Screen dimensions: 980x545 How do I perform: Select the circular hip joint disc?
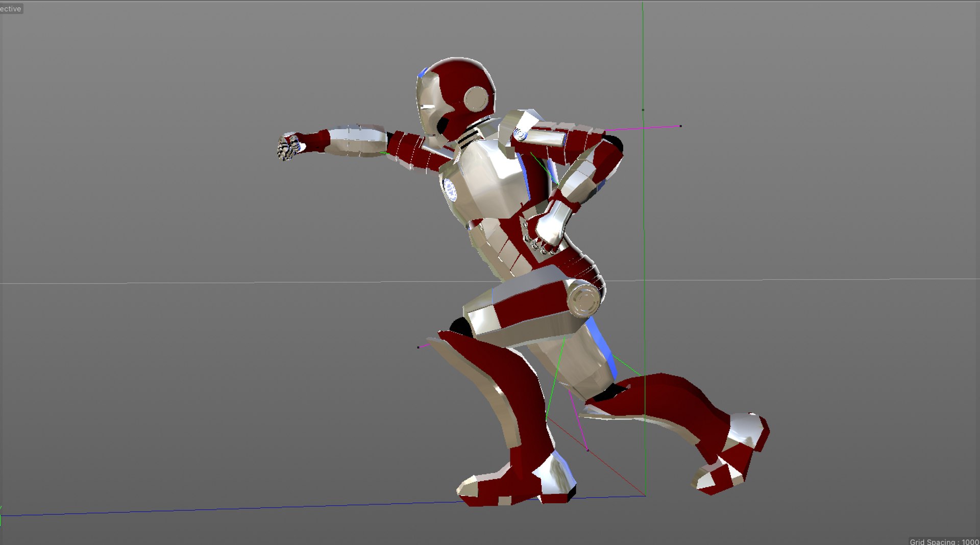coord(585,299)
